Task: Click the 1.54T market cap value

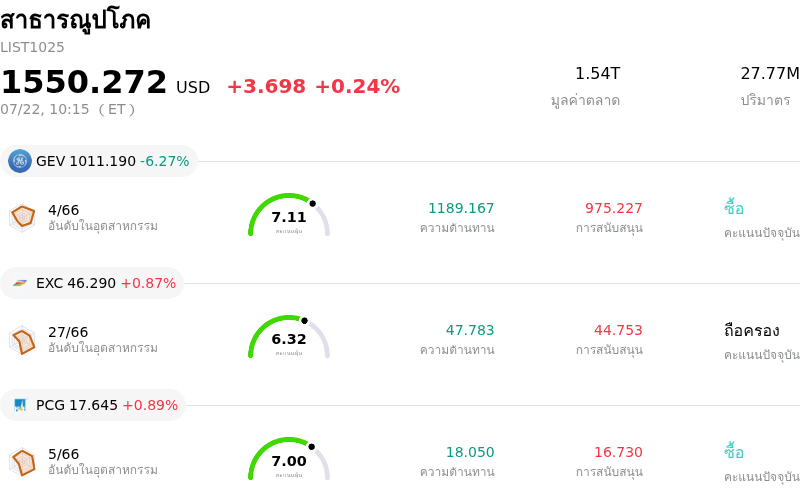Action: [597, 73]
